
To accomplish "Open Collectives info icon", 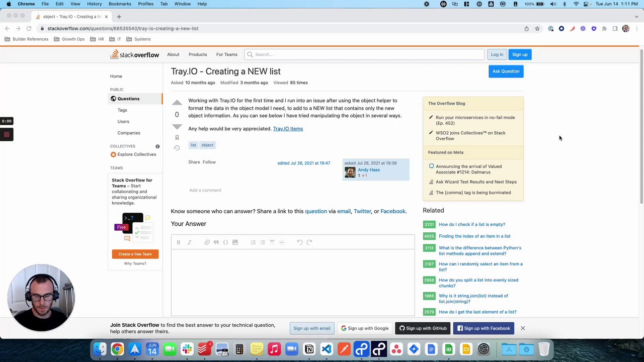I will coord(157,146).
